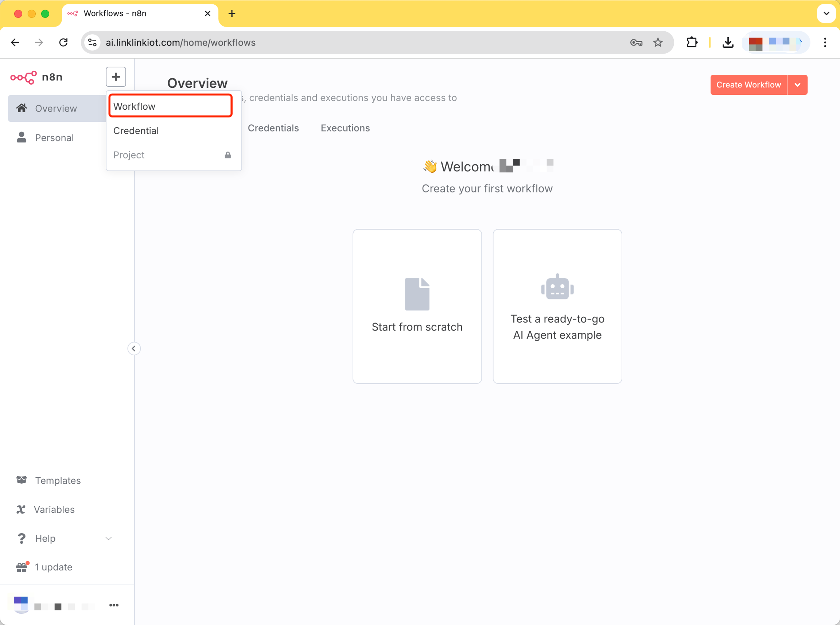Click the gift icon for 1 update

pyautogui.click(x=22, y=567)
